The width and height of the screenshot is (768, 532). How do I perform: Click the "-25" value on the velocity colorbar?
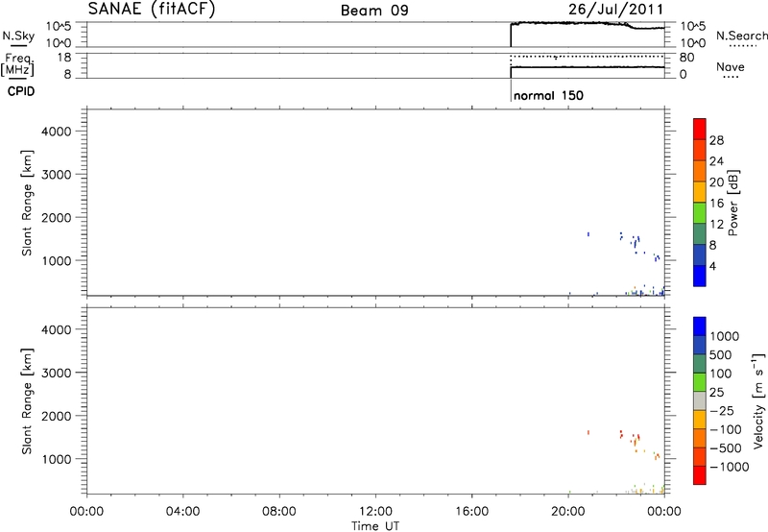click(721, 411)
